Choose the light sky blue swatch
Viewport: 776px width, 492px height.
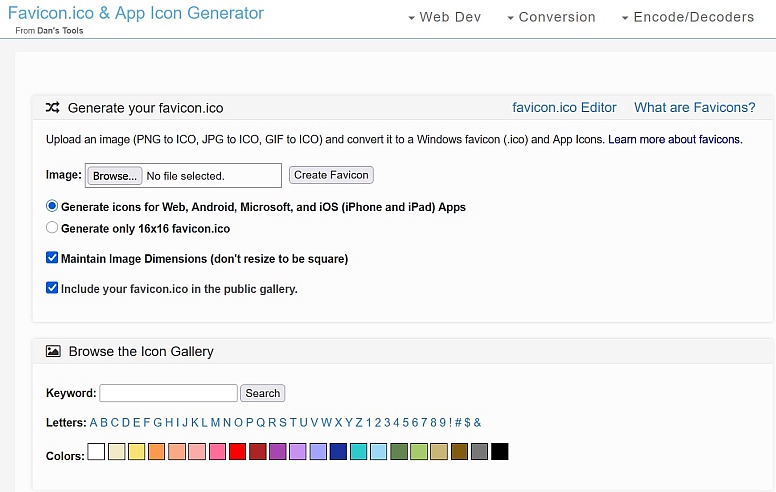tap(379, 451)
